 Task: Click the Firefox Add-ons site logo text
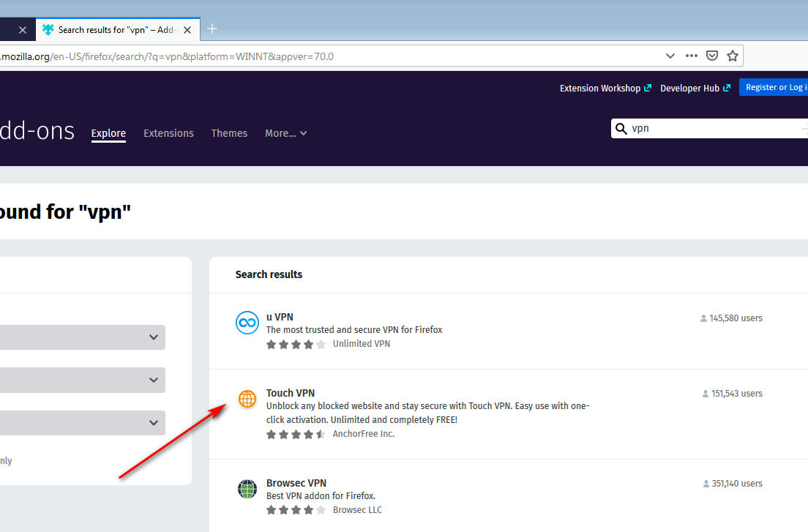37,131
